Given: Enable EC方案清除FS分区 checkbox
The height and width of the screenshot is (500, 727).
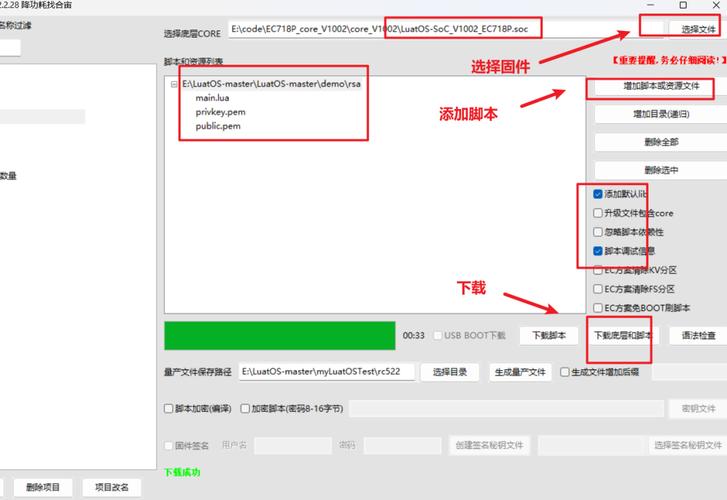Looking at the screenshot, I should click(x=598, y=289).
